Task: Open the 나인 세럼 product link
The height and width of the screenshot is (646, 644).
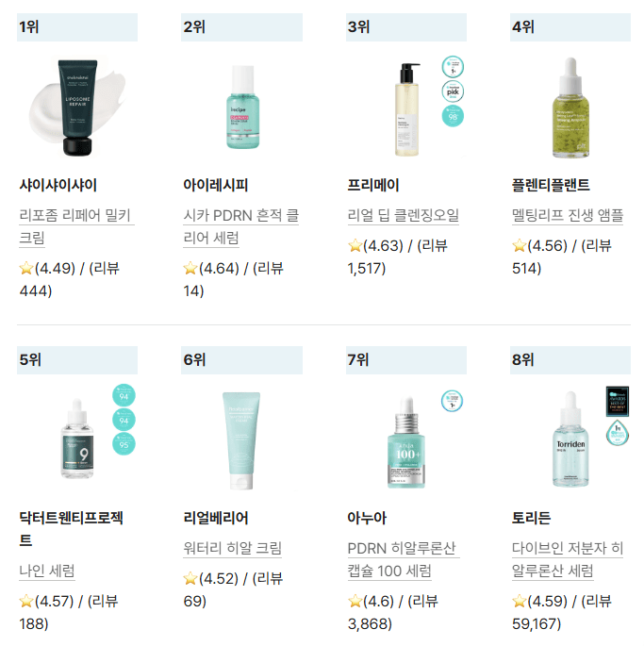Action: tap(47, 571)
